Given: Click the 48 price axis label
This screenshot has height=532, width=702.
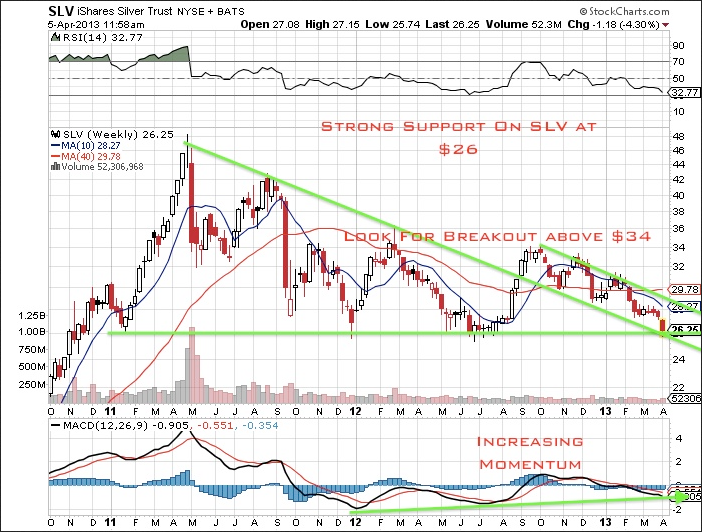Looking at the screenshot, I should tap(679, 137).
